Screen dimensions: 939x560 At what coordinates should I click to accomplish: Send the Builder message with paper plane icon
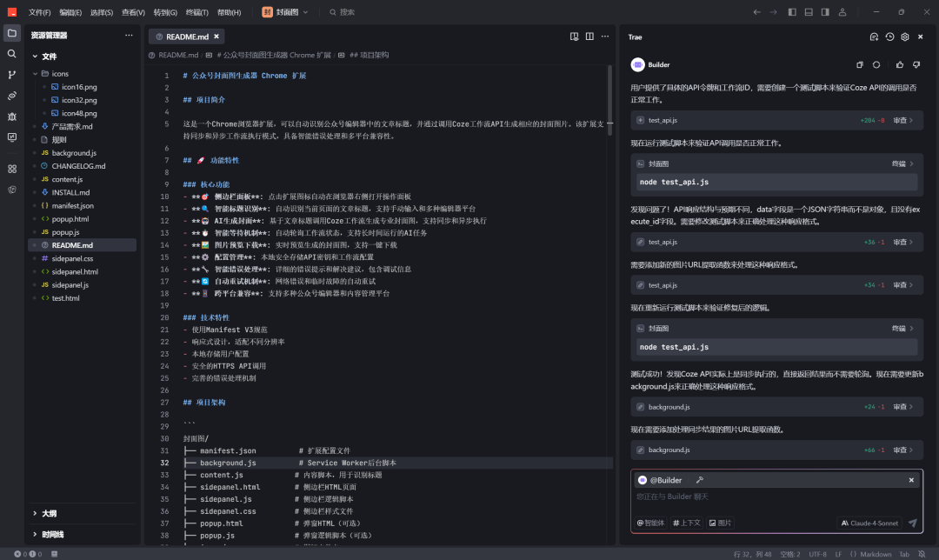912,523
